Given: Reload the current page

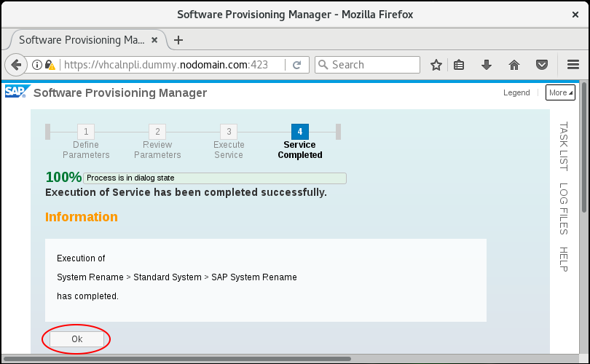Looking at the screenshot, I should 297,65.
